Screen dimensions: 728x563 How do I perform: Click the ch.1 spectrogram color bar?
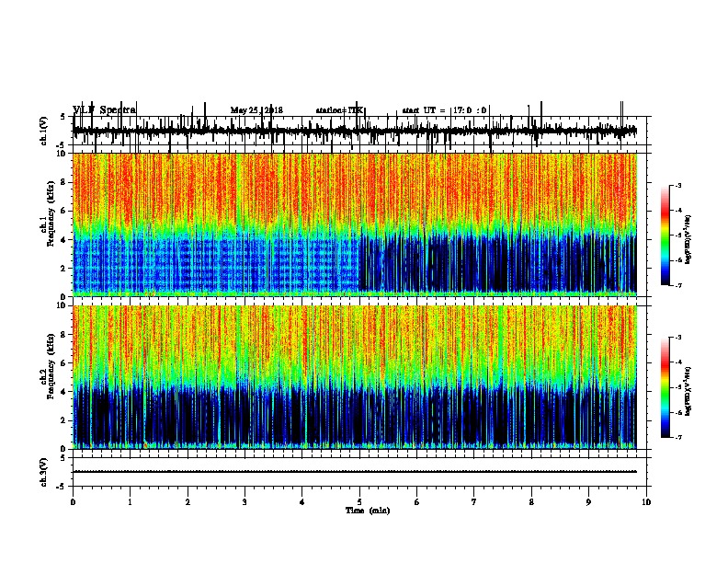(665, 236)
